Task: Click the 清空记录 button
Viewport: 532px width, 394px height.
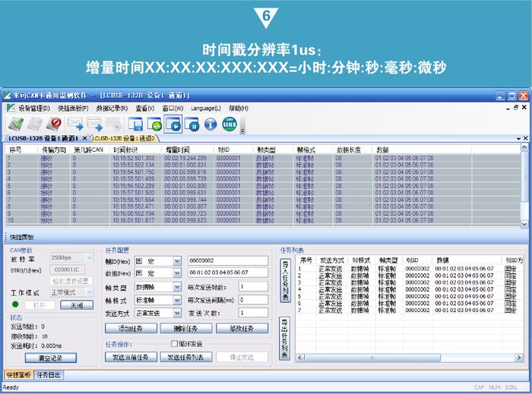Action: pos(51,358)
